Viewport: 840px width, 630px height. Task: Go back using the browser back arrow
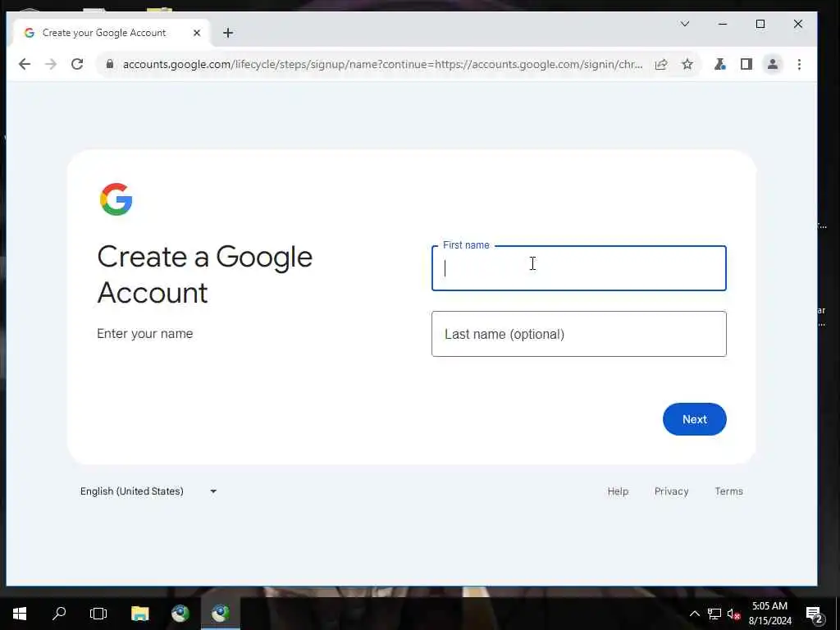[25, 64]
